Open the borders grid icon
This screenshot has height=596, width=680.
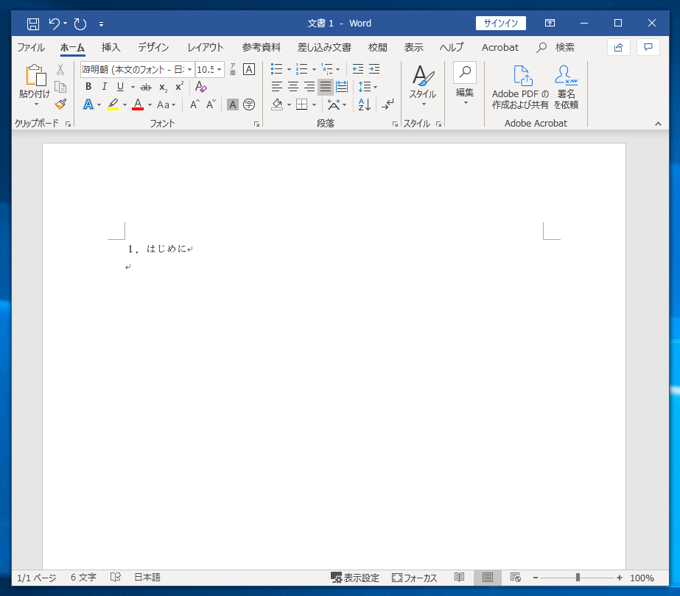[x=301, y=105]
